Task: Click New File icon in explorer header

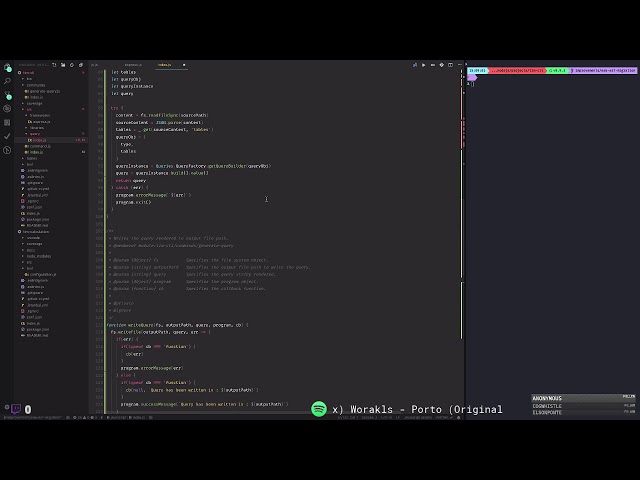Action: 54,65
